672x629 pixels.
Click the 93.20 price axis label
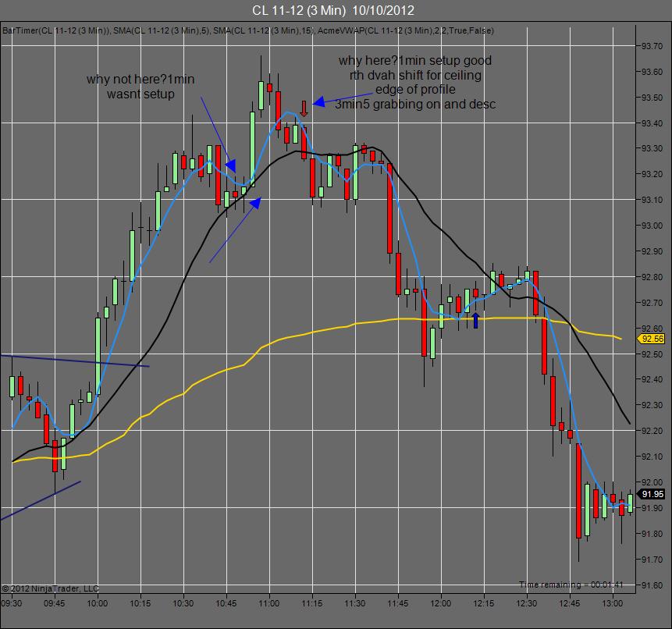[652, 174]
